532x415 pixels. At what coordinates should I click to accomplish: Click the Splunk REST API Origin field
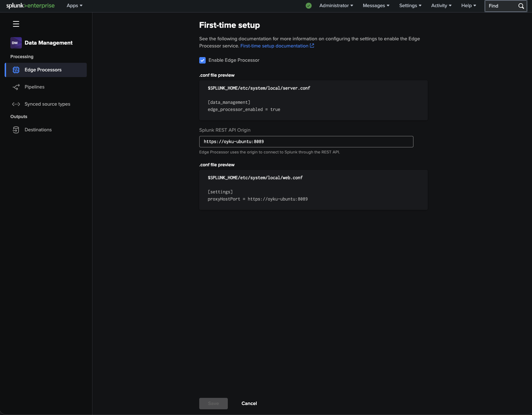click(x=306, y=142)
